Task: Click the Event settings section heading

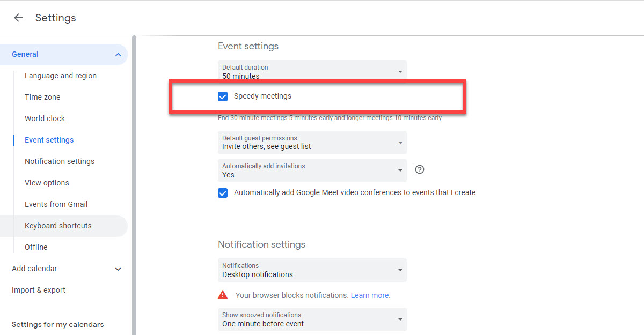Action: (248, 46)
